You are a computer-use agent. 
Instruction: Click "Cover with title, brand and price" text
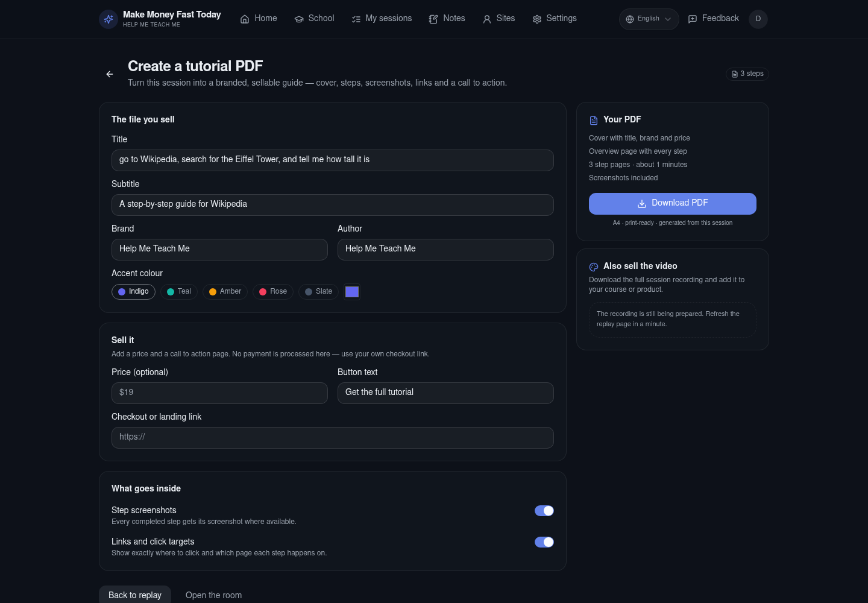click(640, 138)
